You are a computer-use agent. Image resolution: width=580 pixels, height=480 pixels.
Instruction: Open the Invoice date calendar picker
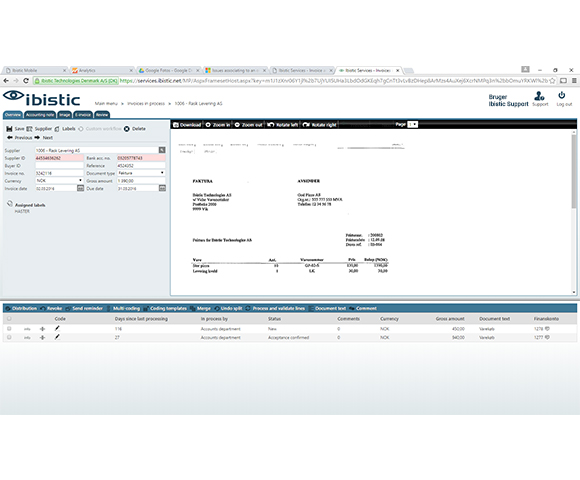point(80,188)
